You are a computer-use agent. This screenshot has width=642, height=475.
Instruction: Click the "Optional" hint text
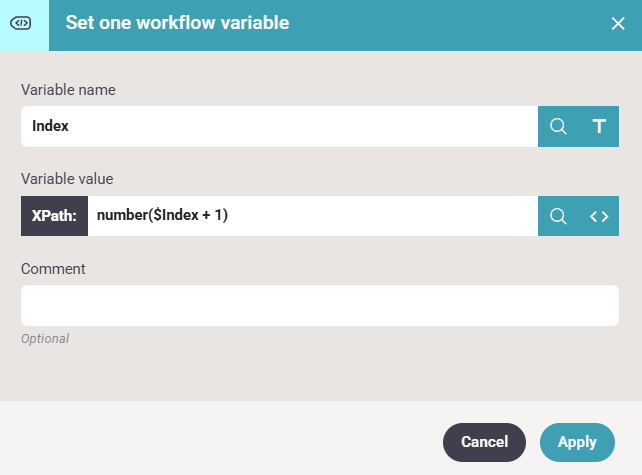click(45, 339)
